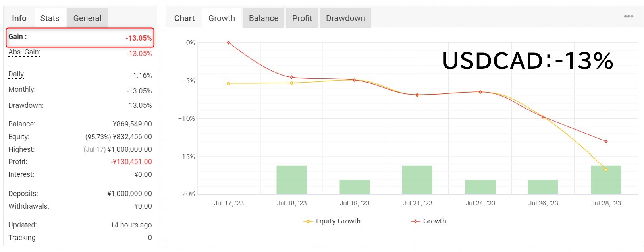The width and height of the screenshot is (644, 252).
Task: Click the Abs. Gain label
Action: coord(24,52)
